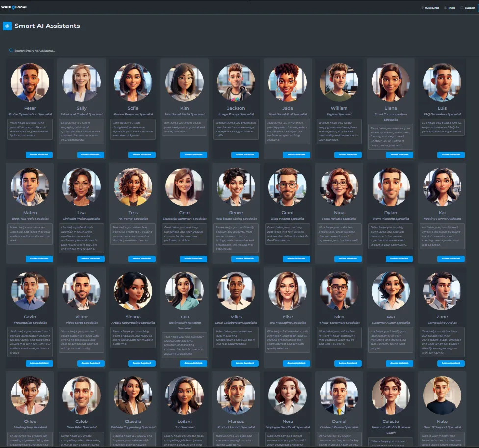Click Access Assistant on Ava's card
The image size is (479, 448).
[399, 364]
